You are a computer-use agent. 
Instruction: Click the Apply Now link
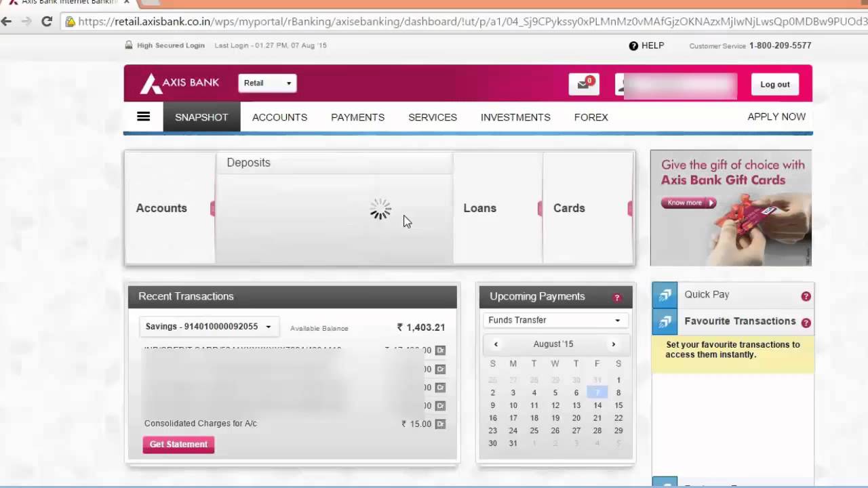tap(776, 117)
